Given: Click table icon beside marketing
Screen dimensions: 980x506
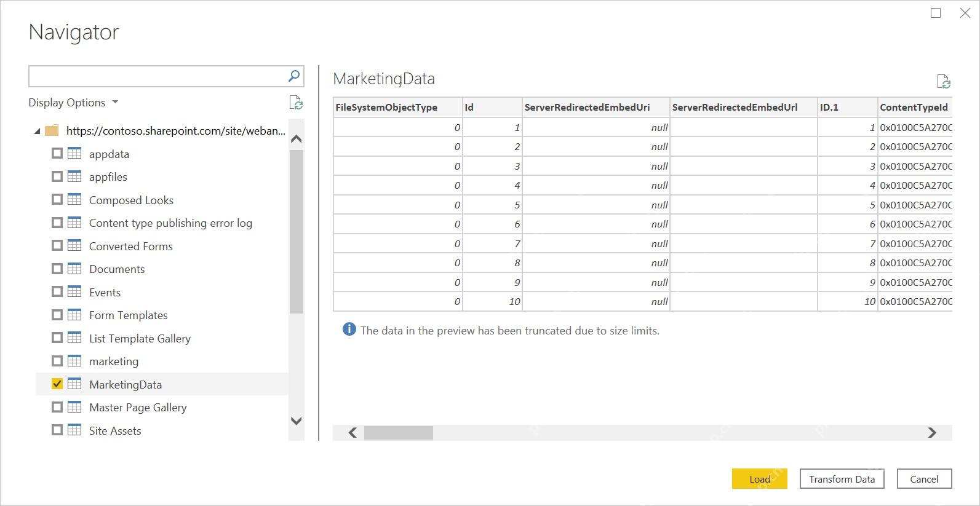Looking at the screenshot, I should 74,361.
